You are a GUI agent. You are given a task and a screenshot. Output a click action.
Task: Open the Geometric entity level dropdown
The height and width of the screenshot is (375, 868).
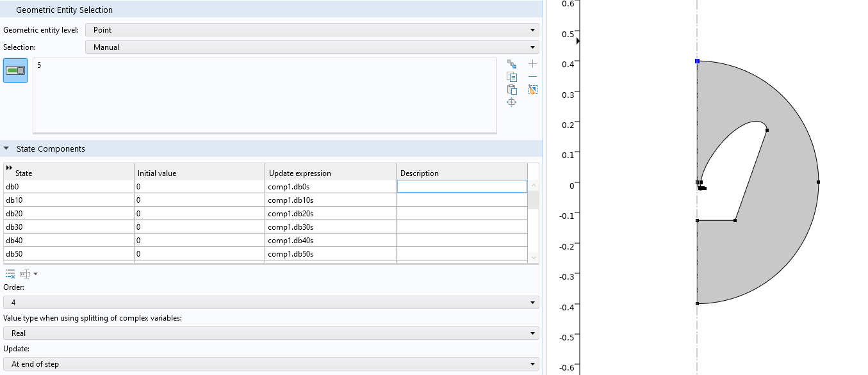point(312,30)
